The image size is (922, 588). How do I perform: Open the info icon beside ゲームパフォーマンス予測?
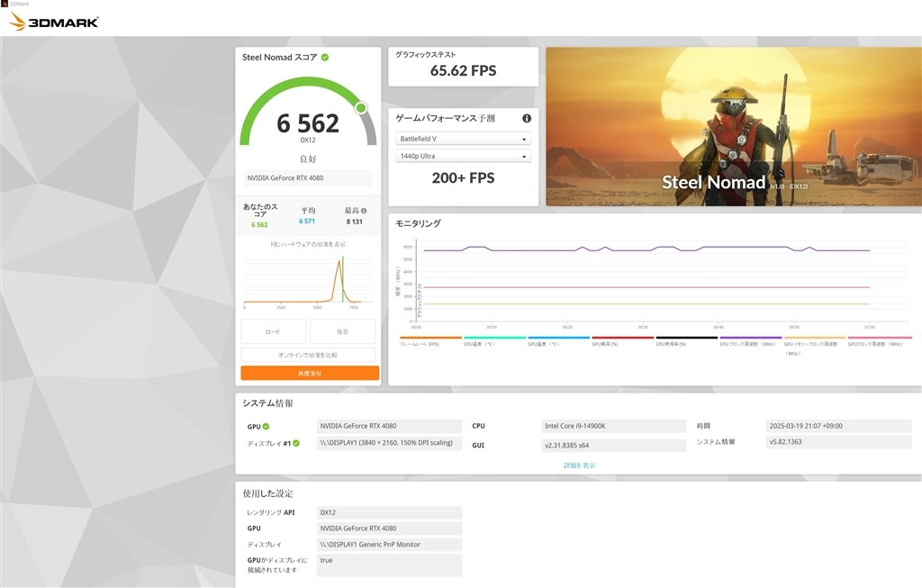527,118
